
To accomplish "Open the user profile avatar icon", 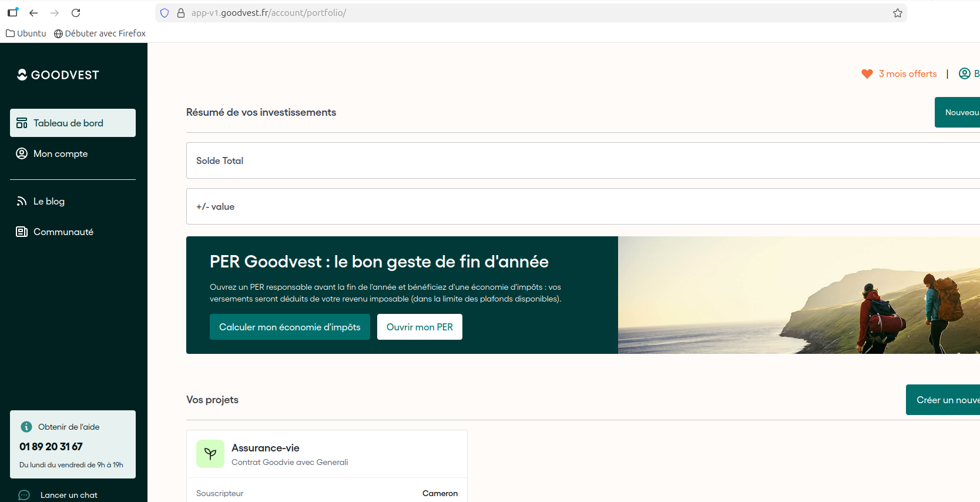I will (964, 73).
